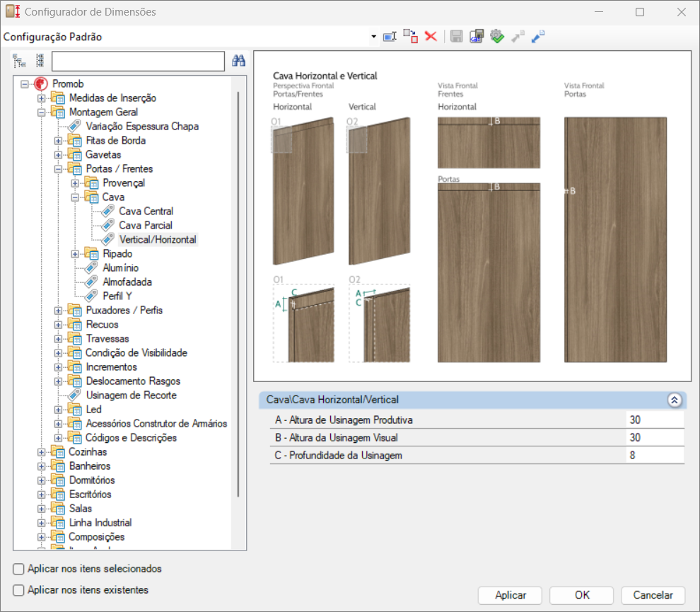Screen dimensions: 700x612
Task: Click the tag icon beside Alumínio
Action: coord(91,267)
